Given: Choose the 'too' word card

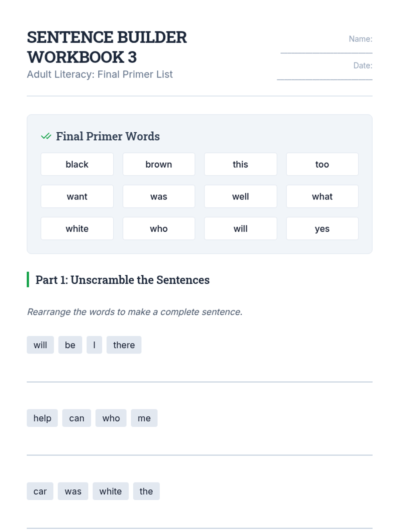Looking at the screenshot, I should (322, 164).
